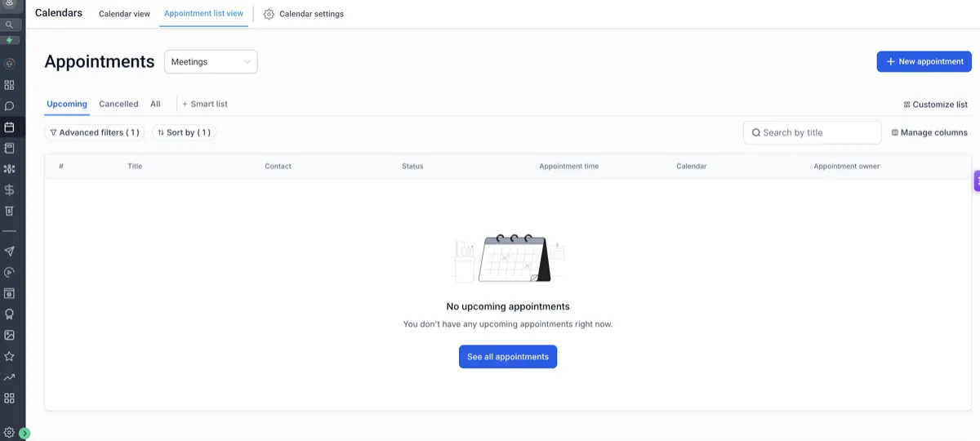Click the Appointment owner column header

click(x=846, y=167)
